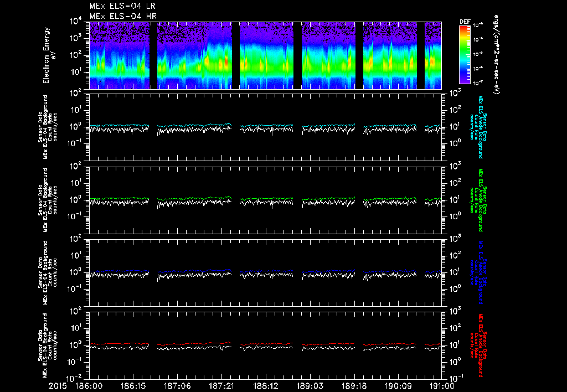Image resolution: width=567 pixels, height=392 pixels.
Task: Click the "188:12" time axis label
Action: 265,386
